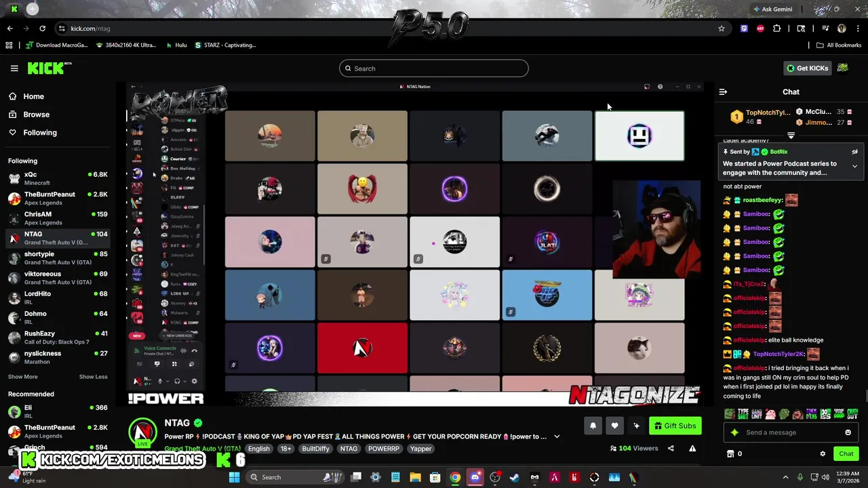868x488 pixels.
Task: Click the sparkle button beside Gift Subs
Action: pos(636,426)
